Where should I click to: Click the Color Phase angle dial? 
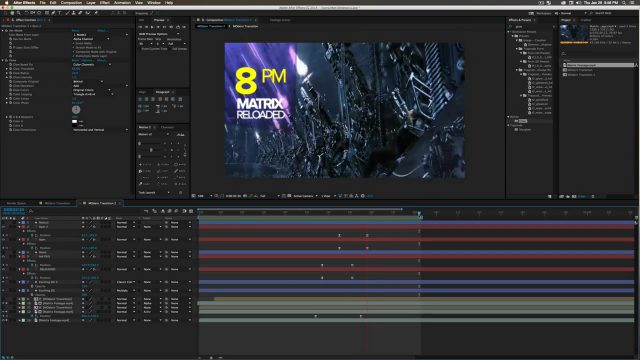point(76,109)
